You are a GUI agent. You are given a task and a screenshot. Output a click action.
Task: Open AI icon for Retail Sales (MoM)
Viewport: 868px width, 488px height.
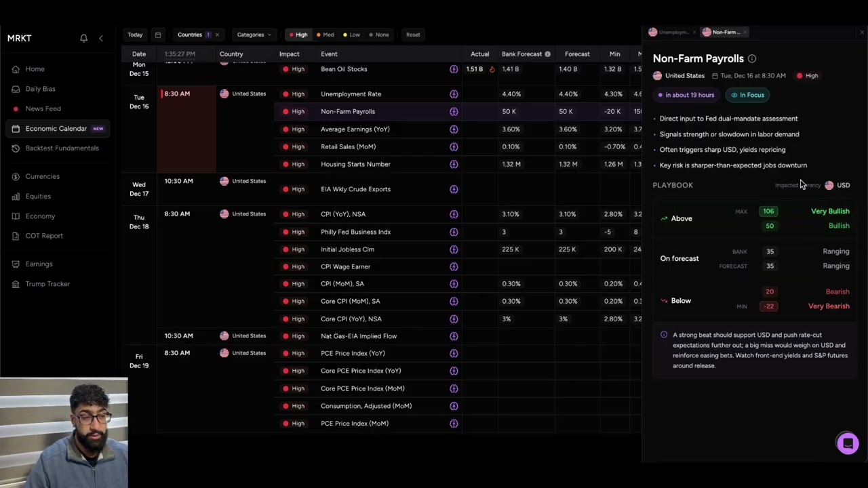coord(454,147)
